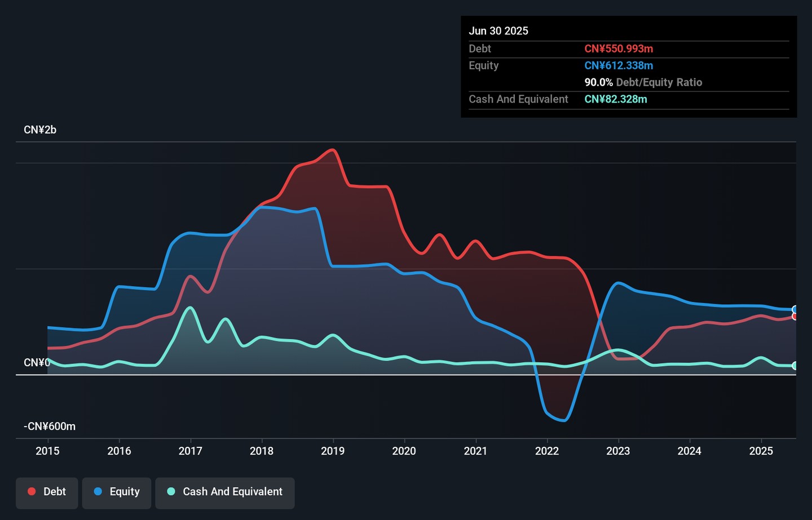Select the 2022 tick on the timeline axis

click(546, 451)
